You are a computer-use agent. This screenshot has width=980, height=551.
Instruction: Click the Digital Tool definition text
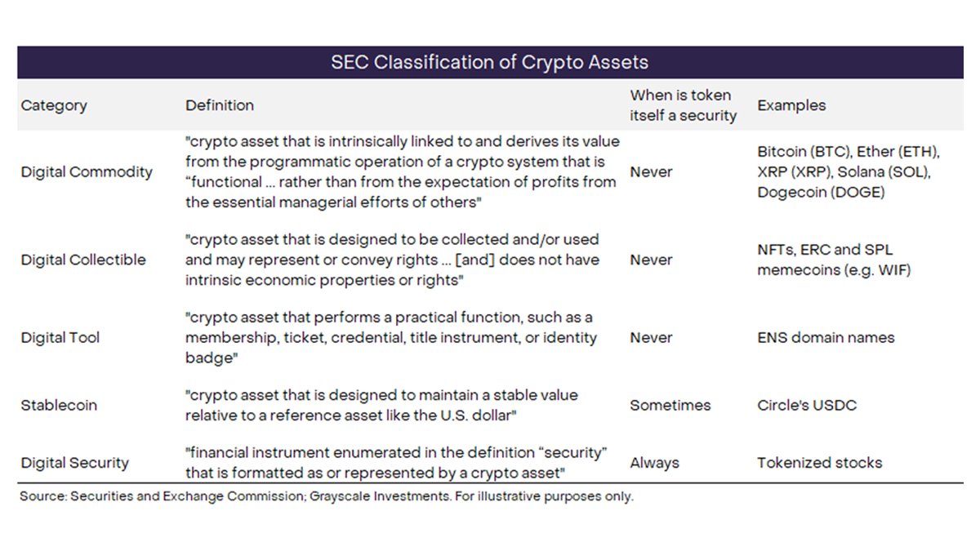point(392,337)
